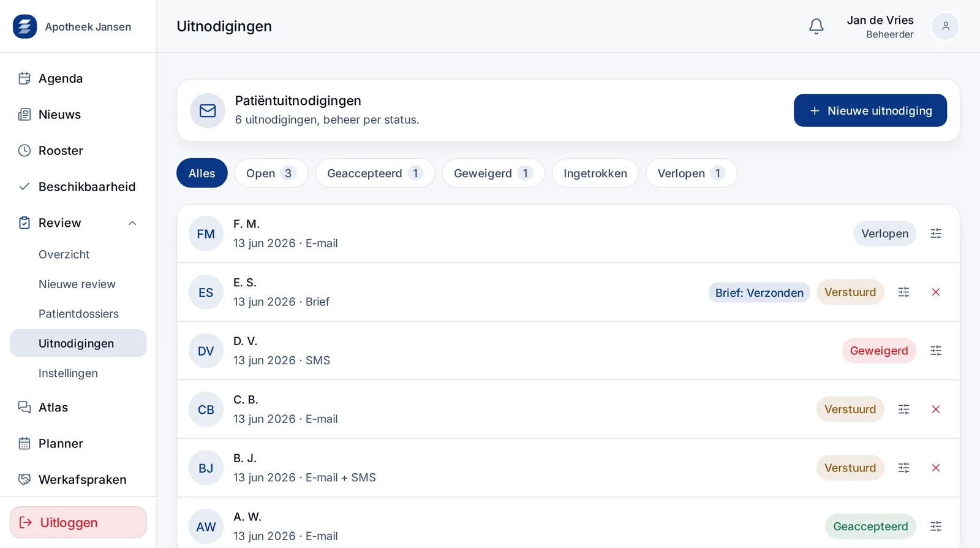Filter by Ingetrokken invitations
980x548 pixels.
pos(595,173)
